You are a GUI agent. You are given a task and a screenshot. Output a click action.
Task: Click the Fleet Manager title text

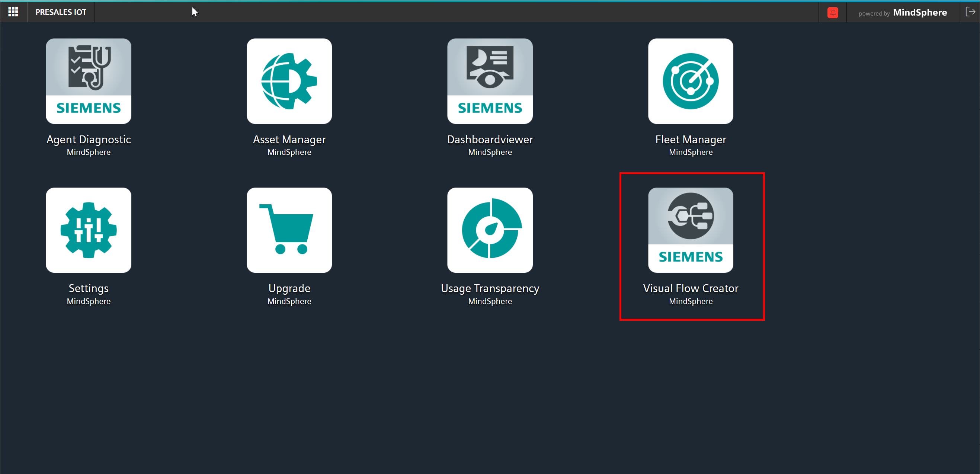pyautogui.click(x=691, y=140)
